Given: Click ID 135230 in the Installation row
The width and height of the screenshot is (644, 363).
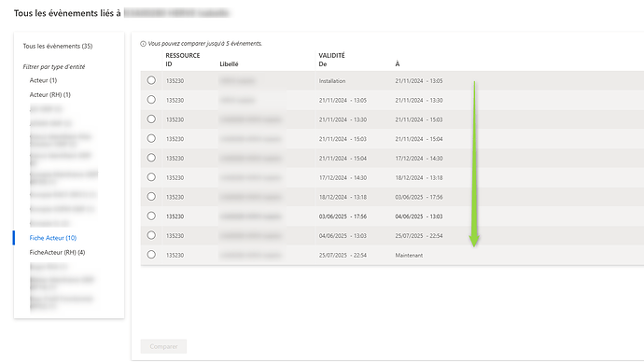Looking at the screenshot, I should point(175,81).
